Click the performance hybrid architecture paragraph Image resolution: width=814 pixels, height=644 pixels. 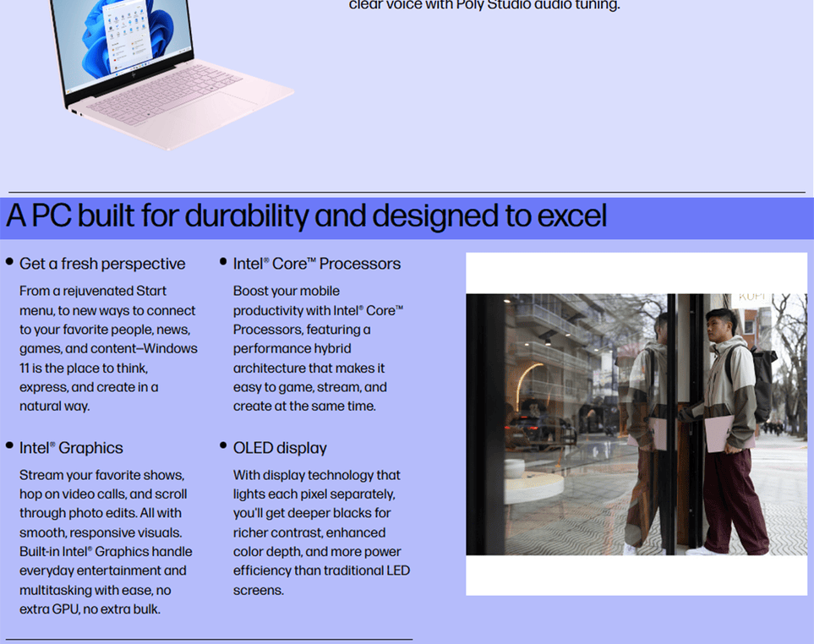click(319, 348)
